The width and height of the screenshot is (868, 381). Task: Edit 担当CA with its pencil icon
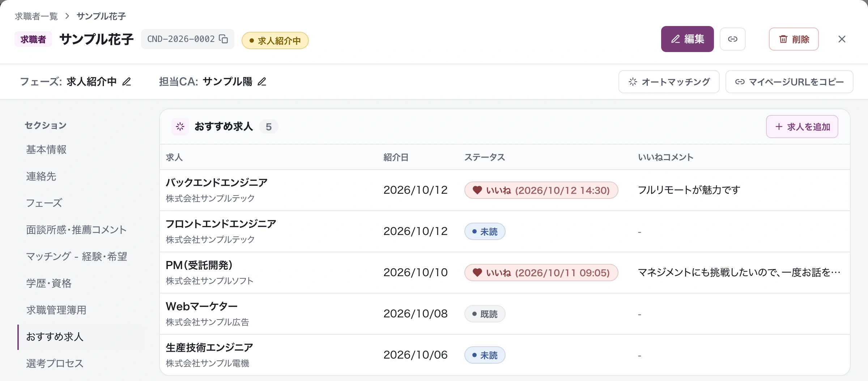pos(262,82)
